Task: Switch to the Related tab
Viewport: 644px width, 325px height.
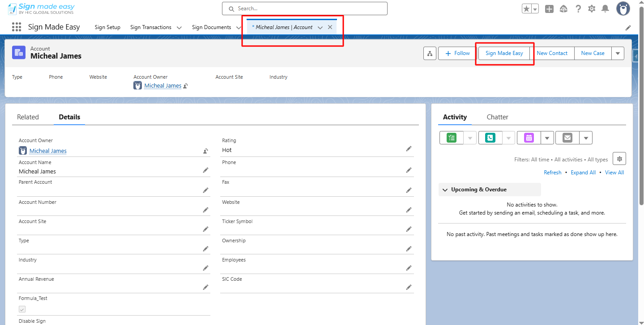Action: click(x=28, y=117)
